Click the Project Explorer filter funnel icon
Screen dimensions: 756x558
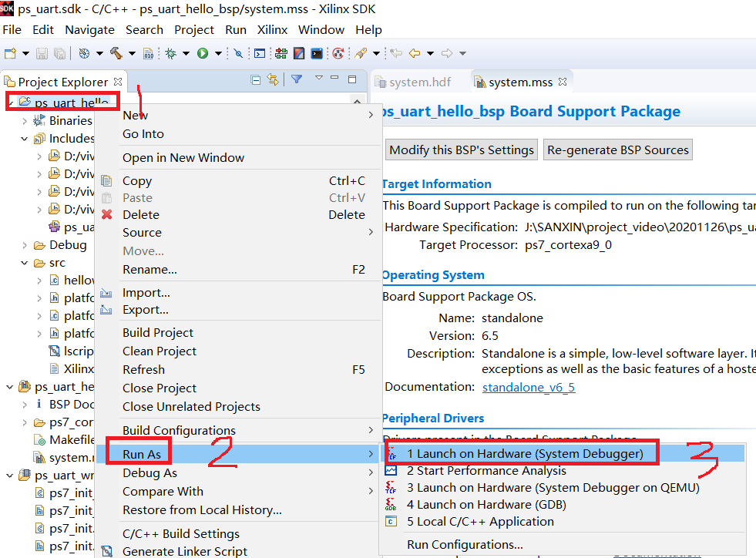(297, 80)
